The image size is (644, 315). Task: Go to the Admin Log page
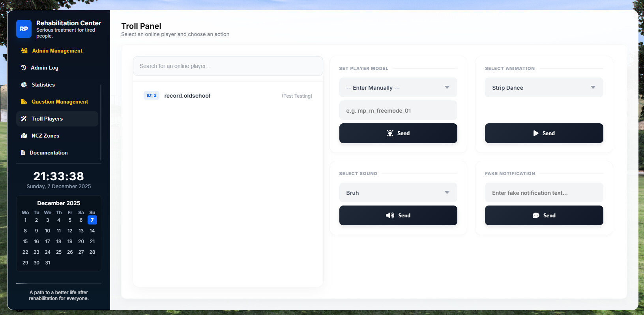coord(45,68)
